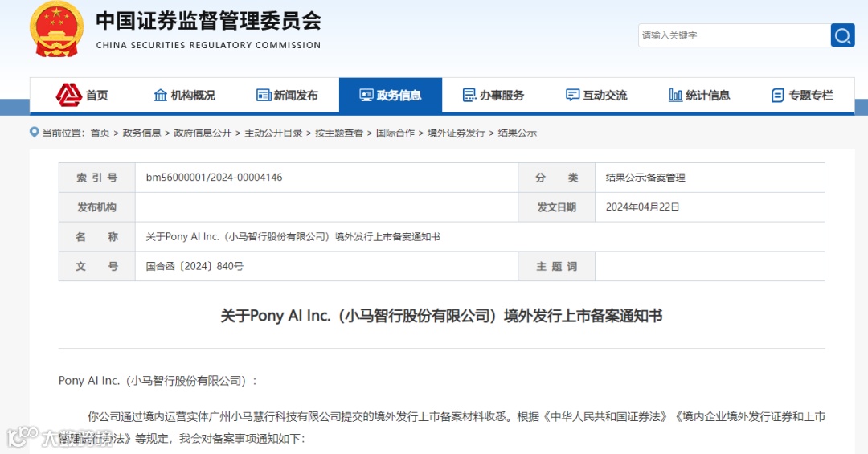Click the 文号 table label

pyautogui.click(x=97, y=266)
